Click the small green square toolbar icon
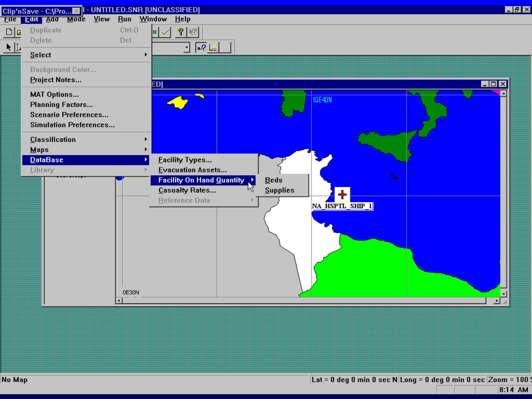Viewport: 532px width, 399px height. coord(155,32)
